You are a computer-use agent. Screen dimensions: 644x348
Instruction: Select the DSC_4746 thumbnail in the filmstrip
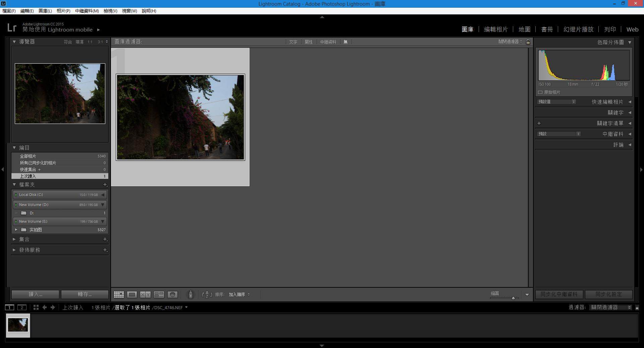point(18,325)
